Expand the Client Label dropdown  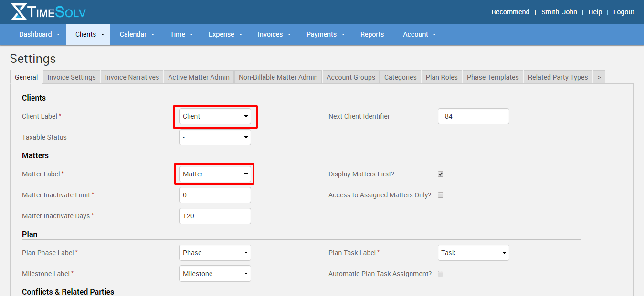point(215,116)
